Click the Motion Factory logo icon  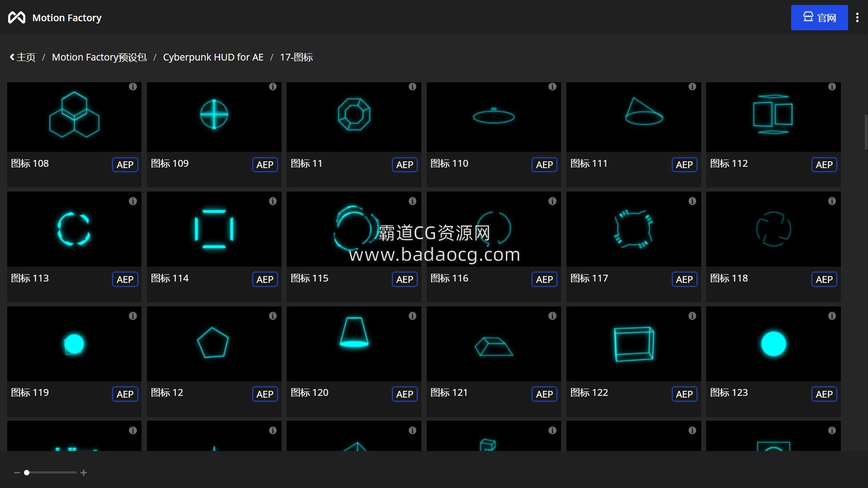click(x=17, y=18)
